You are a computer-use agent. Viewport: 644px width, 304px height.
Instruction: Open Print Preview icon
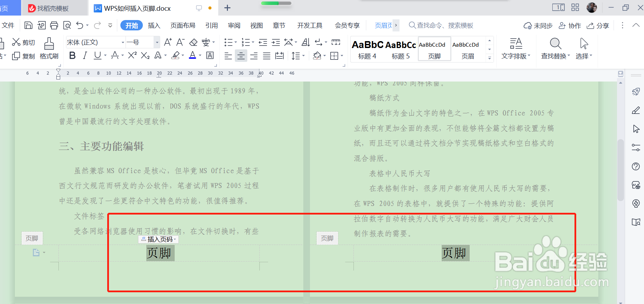[x=67, y=25]
